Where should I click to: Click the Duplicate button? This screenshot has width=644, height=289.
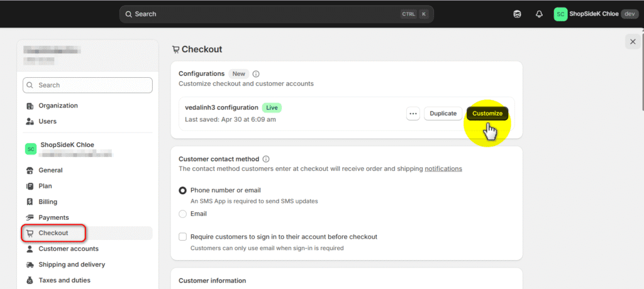[443, 114]
